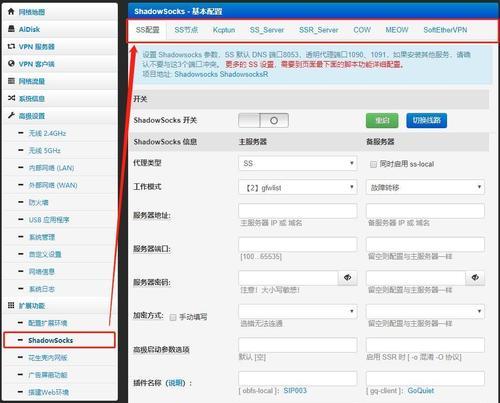
Task: Focus the main 服务器端口 input field
Action: coord(298,244)
